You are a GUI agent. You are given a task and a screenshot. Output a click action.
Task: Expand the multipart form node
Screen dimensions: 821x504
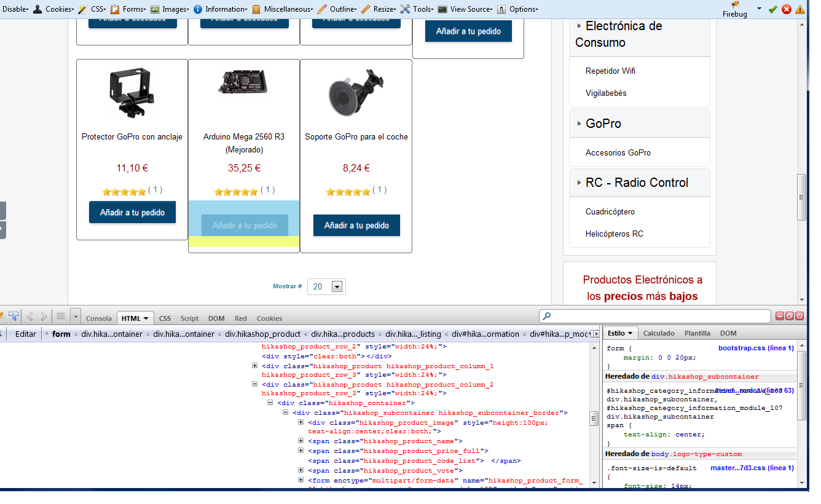tap(301, 480)
